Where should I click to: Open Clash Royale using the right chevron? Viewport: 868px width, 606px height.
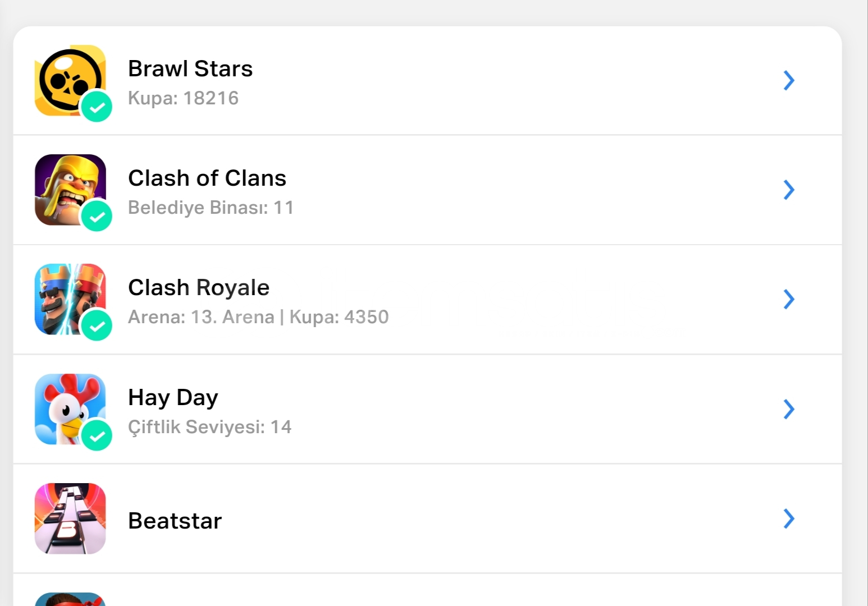pyautogui.click(x=789, y=299)
